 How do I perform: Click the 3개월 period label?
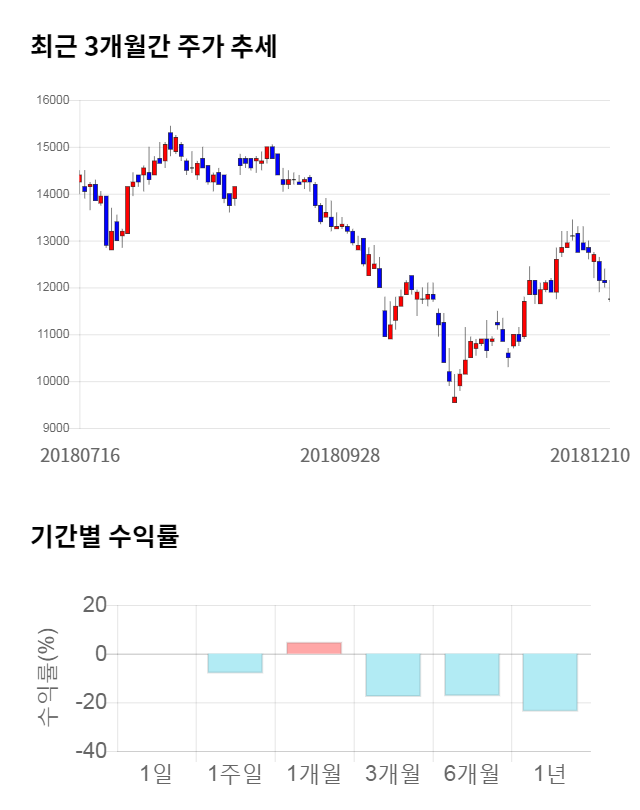(393, 772)
